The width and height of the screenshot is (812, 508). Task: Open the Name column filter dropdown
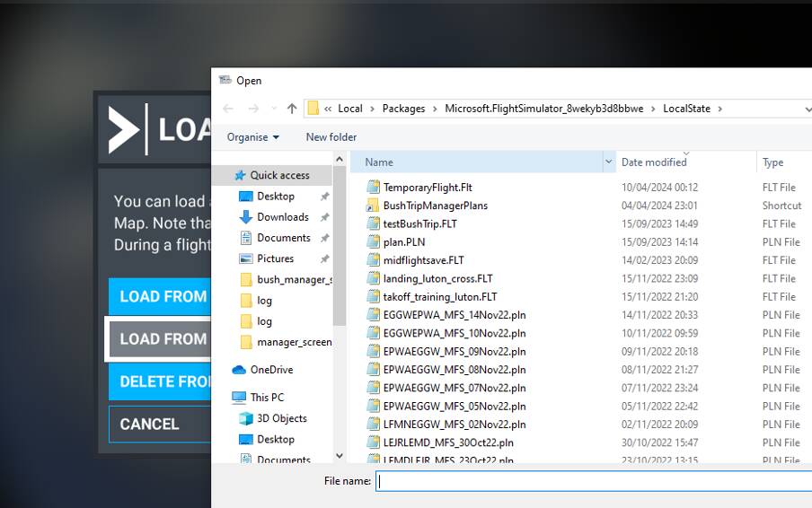click(x=609, y=162)
